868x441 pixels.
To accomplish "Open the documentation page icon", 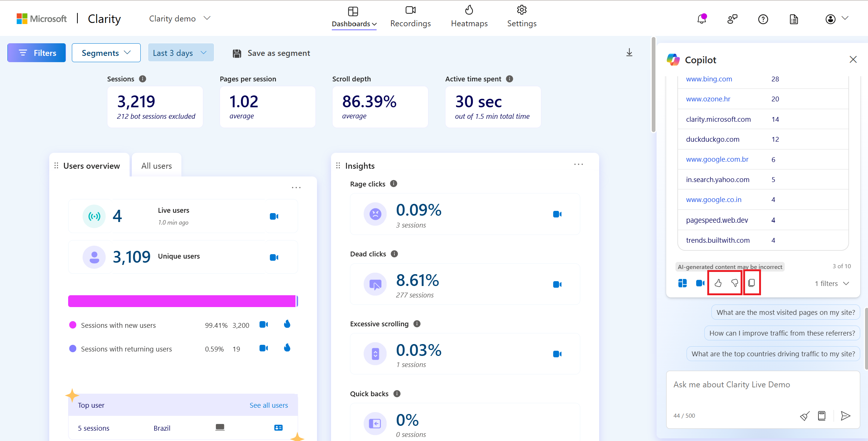I will [x=794, y=19].
